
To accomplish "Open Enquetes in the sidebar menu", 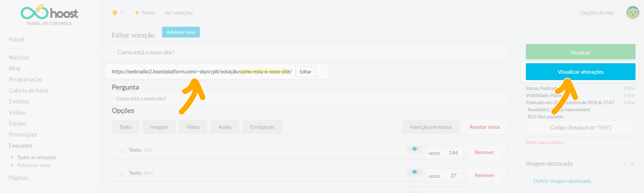I will pos(21,146).
